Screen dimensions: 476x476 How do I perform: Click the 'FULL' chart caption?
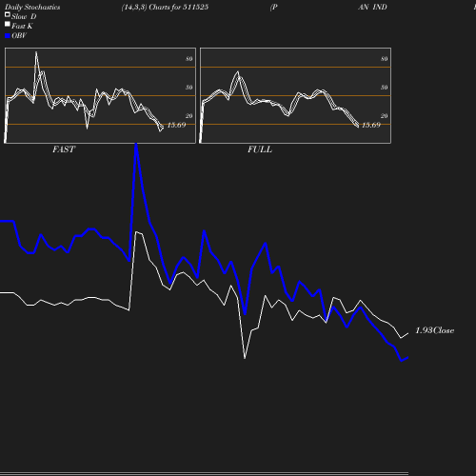(x=260, y=149)
